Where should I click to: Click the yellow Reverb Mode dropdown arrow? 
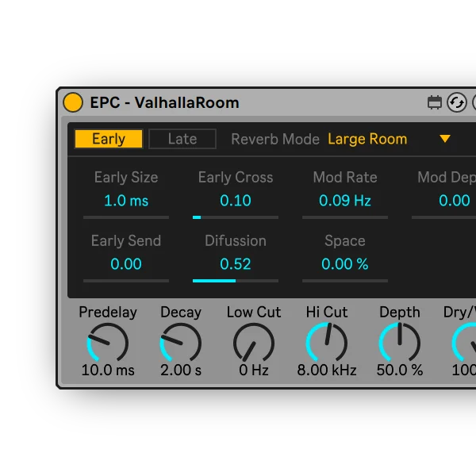click(x=445, y=139)
